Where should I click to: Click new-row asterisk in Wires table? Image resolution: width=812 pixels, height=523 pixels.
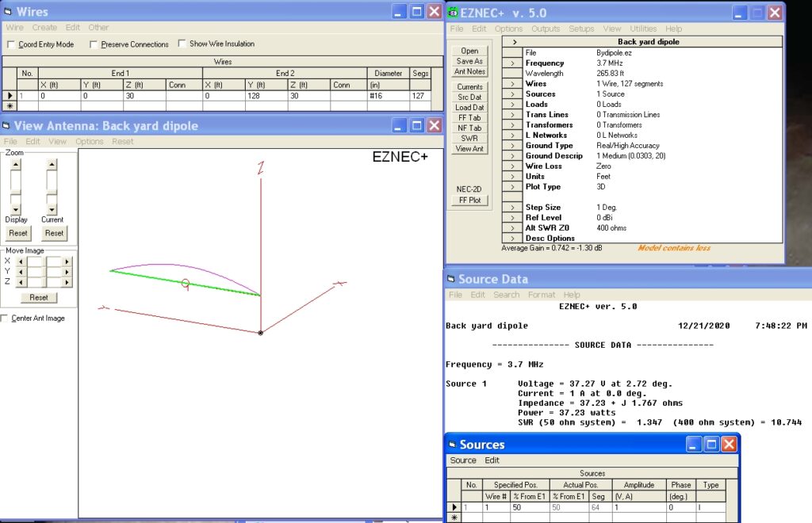point(10,105)
